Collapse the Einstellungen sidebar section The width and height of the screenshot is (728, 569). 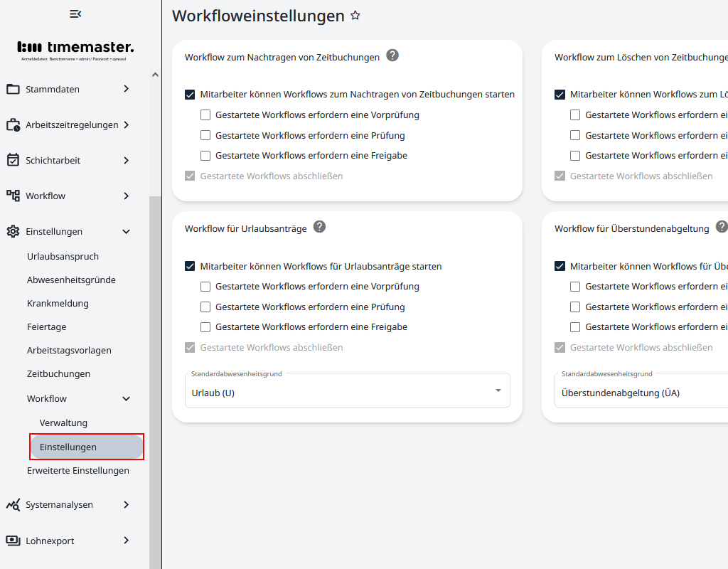click(126, 231)
